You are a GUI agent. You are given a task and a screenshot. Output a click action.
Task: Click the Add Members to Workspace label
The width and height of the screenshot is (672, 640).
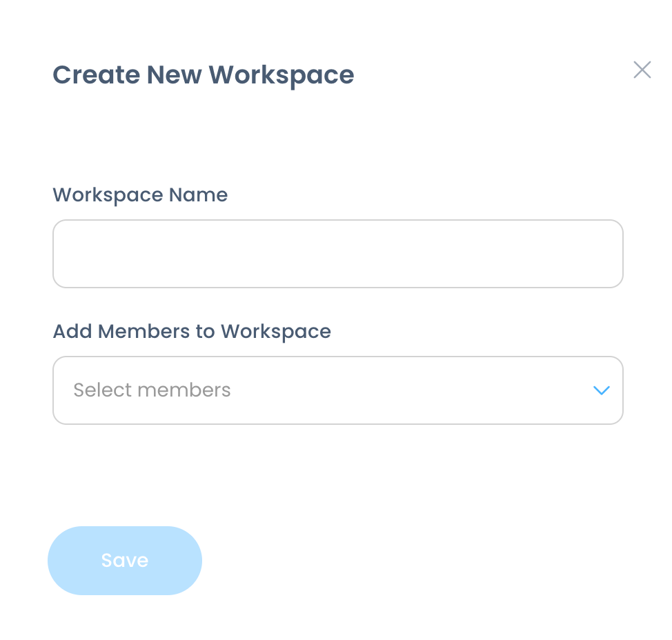click(x=192, y=332)
